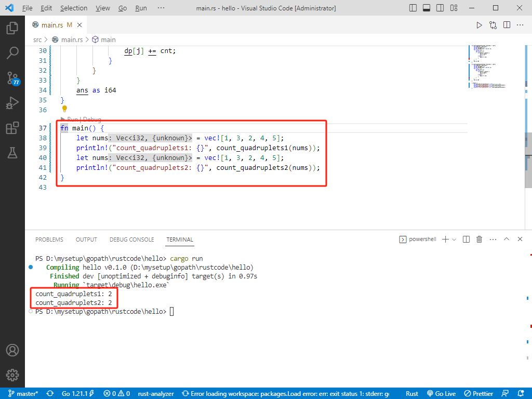Click Prettier status bar item
This screenshot has height=399, width=532.
(478, 394)
